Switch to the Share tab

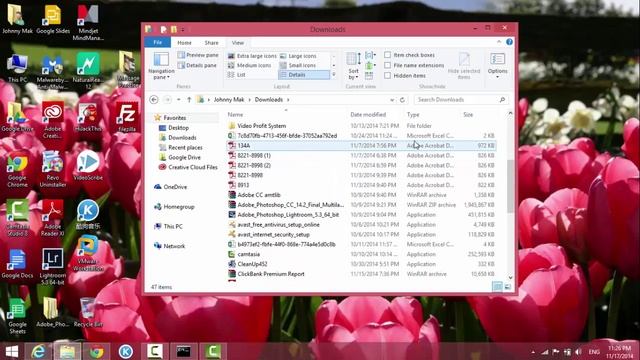pyautogui.click(x=211, y=42)
